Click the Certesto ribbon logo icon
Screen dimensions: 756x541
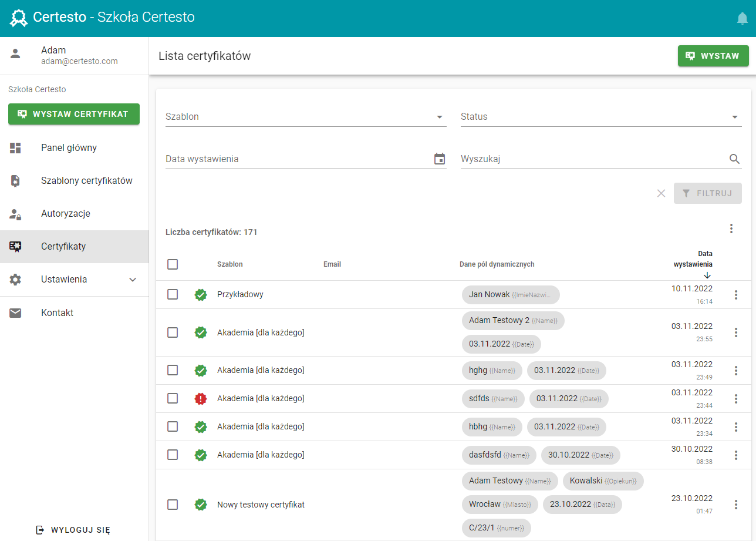coord(19,18)
